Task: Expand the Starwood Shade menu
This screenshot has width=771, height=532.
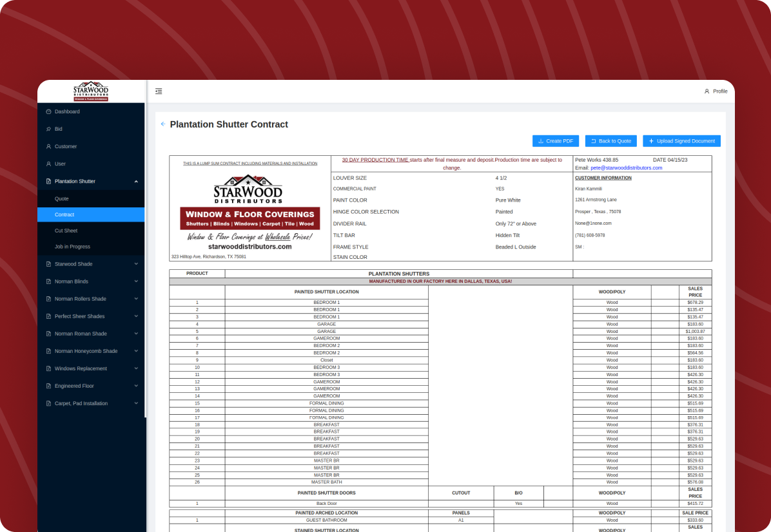Action: (136, 264)
